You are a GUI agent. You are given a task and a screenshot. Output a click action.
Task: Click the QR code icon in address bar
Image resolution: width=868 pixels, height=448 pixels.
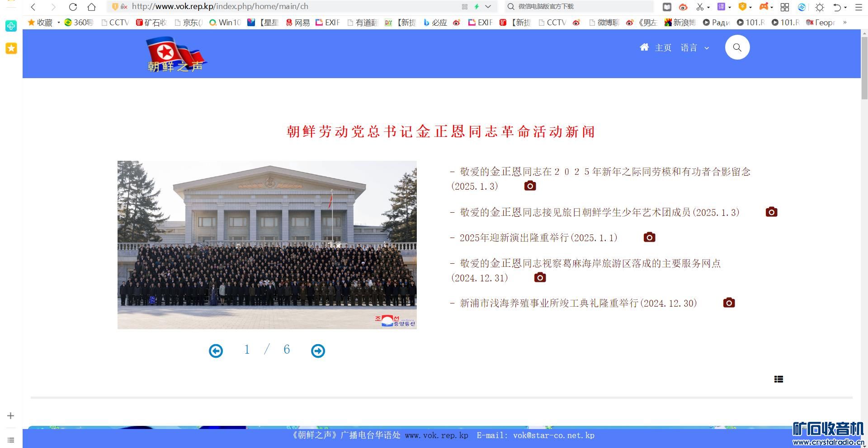(x=464, y=7)
